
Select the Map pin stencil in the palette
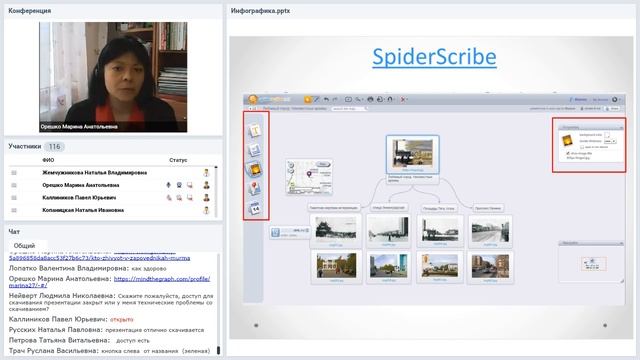click(255, 188)
